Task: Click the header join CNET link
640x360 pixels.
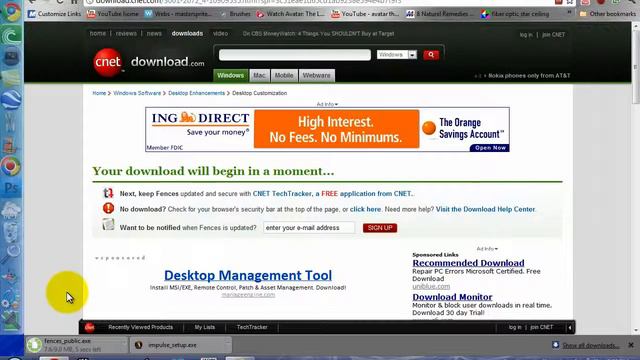Action: point(553,35)
